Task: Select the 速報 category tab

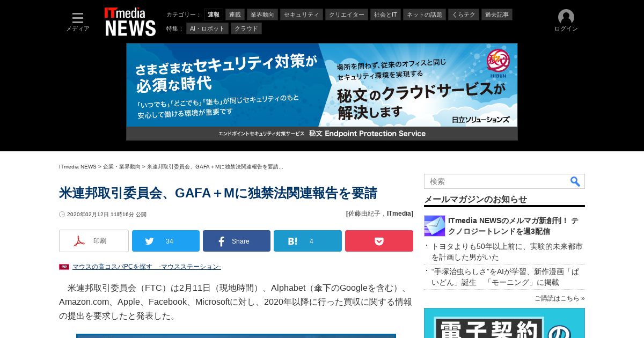Action: pos(214,14)
